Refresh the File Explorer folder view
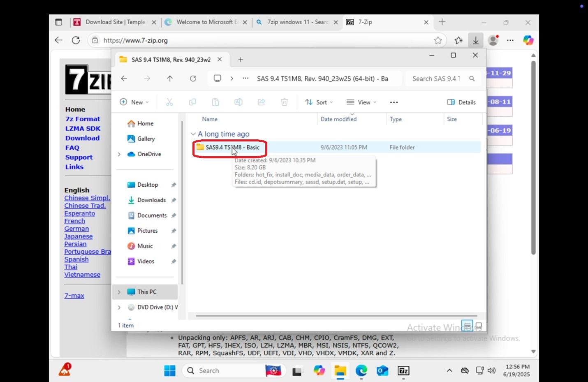The image size is (588, 382). coord(193,79)
